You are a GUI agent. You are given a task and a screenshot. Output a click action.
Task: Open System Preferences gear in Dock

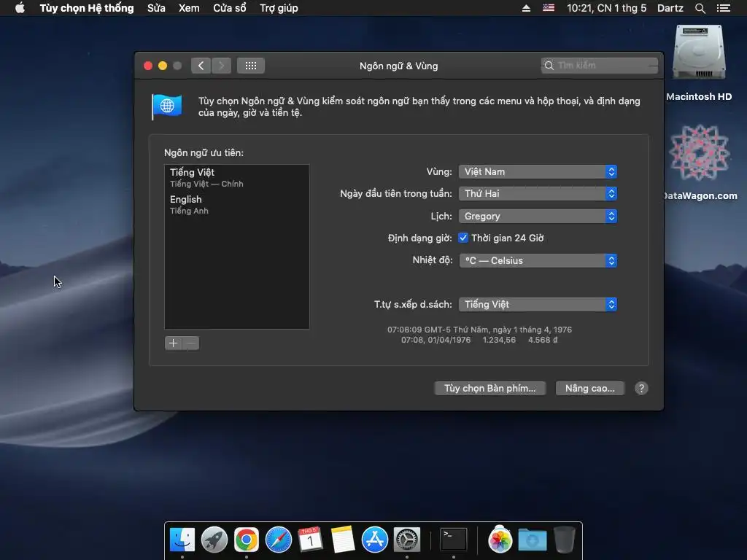coord(406,540)
